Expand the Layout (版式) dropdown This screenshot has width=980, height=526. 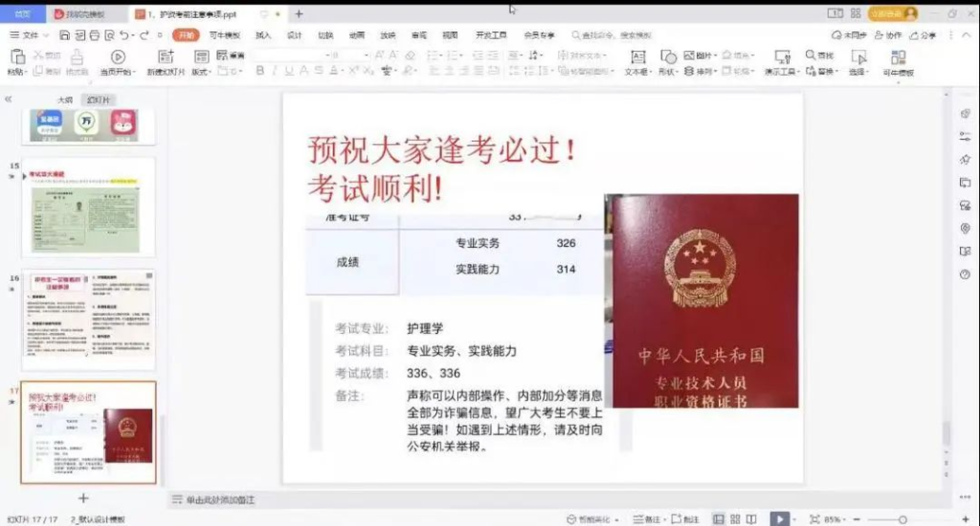point(201,72)
